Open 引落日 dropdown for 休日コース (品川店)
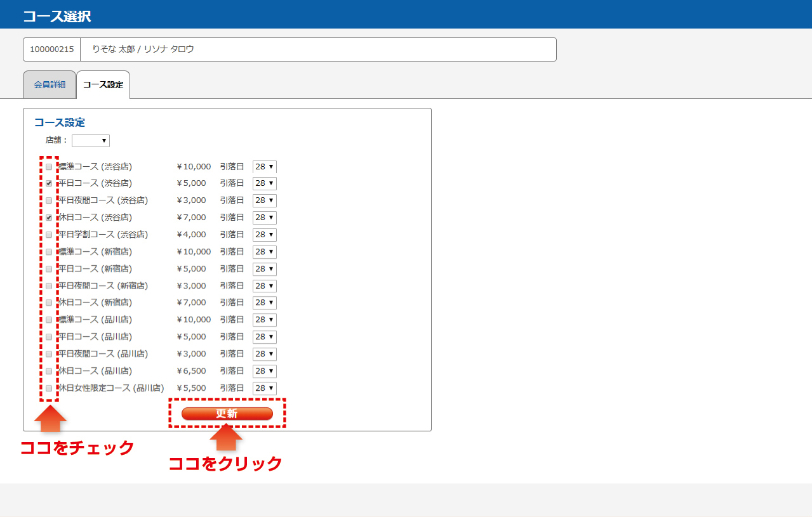Screen dimensions: 812x517 coord(265,371)
